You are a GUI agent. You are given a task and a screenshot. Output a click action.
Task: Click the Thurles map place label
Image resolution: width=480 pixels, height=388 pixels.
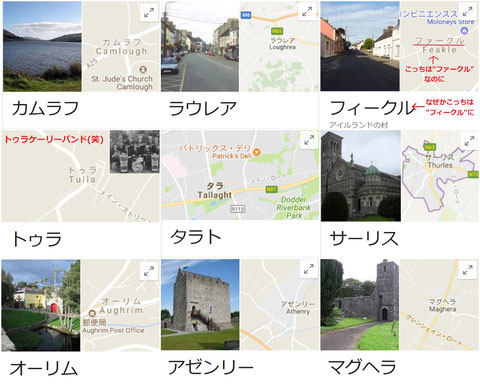point(440,161)
